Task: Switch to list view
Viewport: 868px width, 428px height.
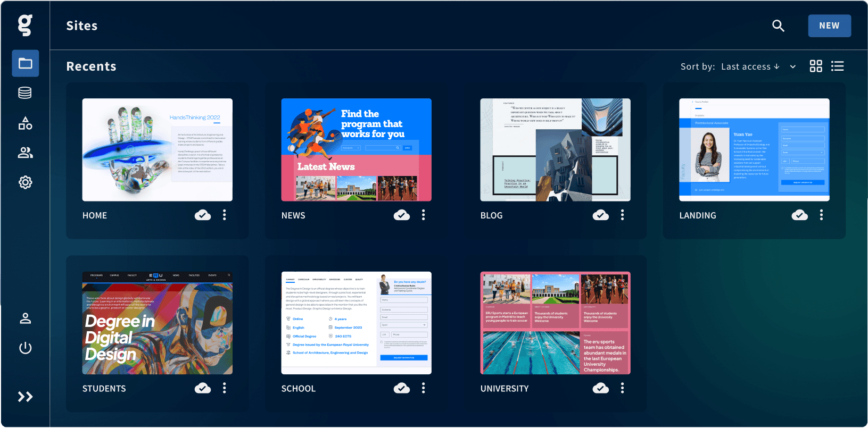Action: 838,66
